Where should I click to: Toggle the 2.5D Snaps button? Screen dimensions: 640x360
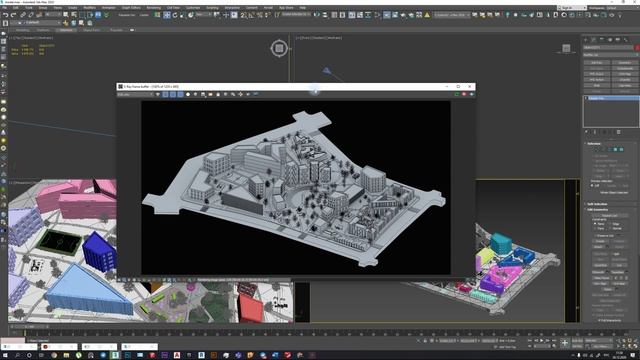click(x=244, y=15)
